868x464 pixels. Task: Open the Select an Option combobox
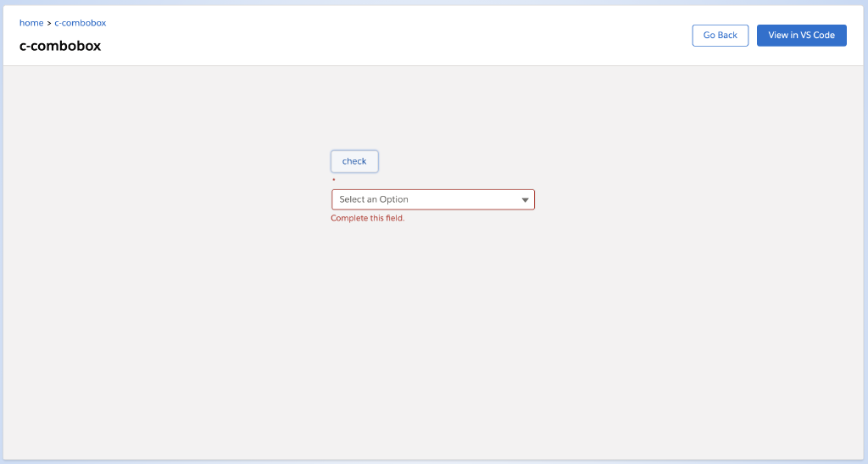(x=432, y=199)
